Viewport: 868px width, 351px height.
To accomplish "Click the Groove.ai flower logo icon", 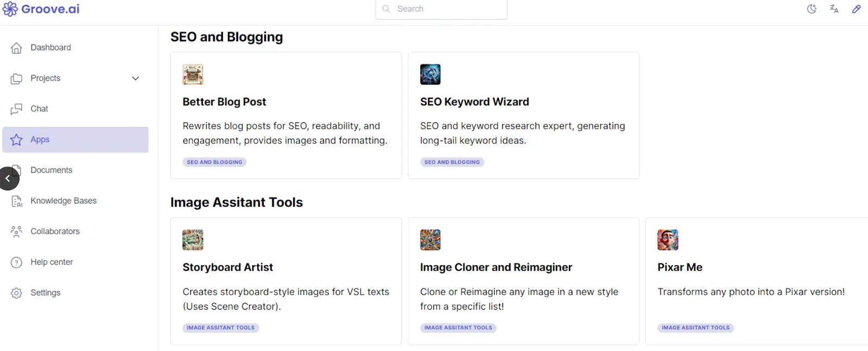I will [x=10, y=9].
